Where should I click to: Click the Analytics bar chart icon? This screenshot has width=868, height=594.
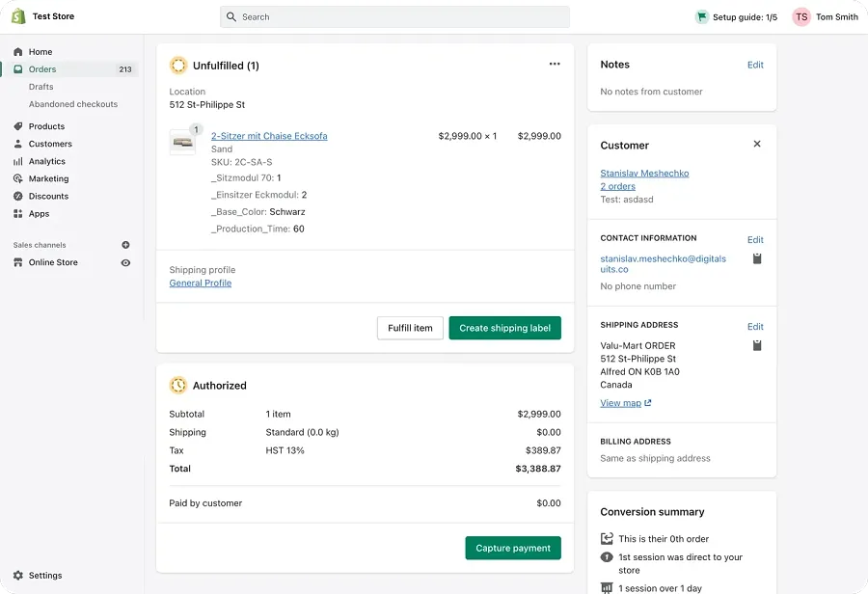coord(18,161)
